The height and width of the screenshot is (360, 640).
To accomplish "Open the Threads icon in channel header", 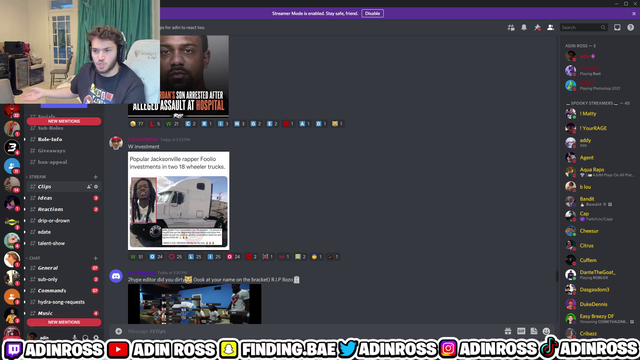I will [511, 27].
